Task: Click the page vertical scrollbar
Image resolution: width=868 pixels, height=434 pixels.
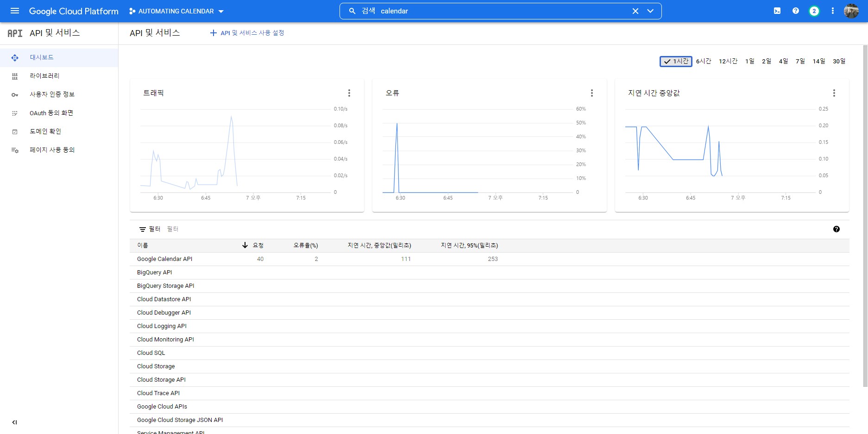Action: tap(865, 216)
